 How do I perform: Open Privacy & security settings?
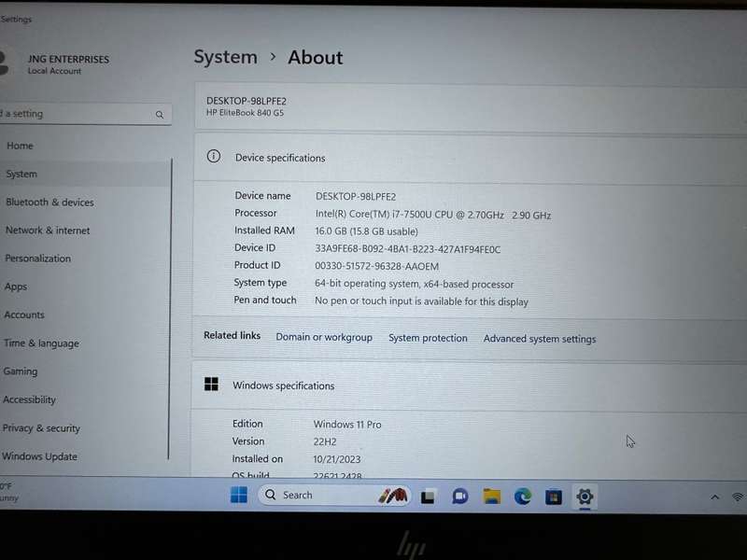[41, 427]
